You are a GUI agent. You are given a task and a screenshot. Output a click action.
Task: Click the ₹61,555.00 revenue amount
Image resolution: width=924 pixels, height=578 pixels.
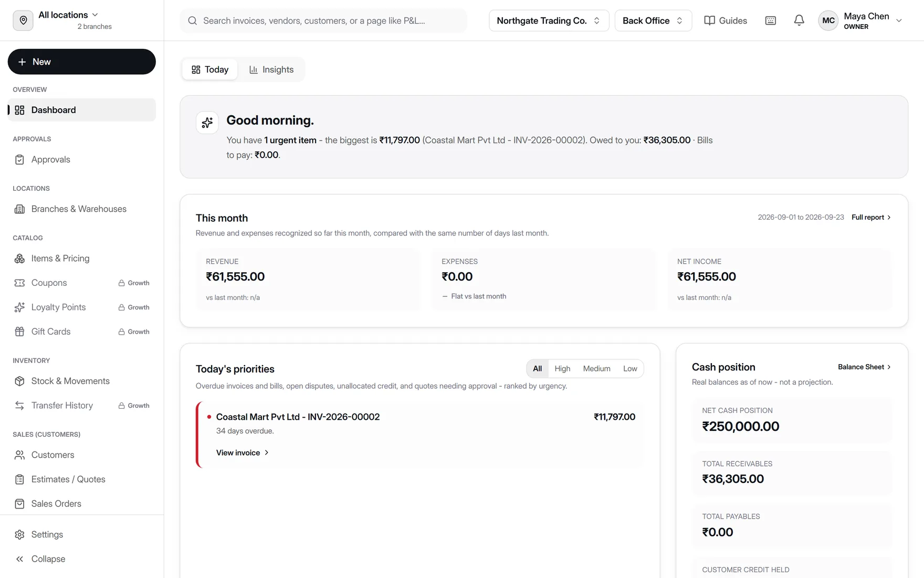pyautogui.click(x=235, y=276)
